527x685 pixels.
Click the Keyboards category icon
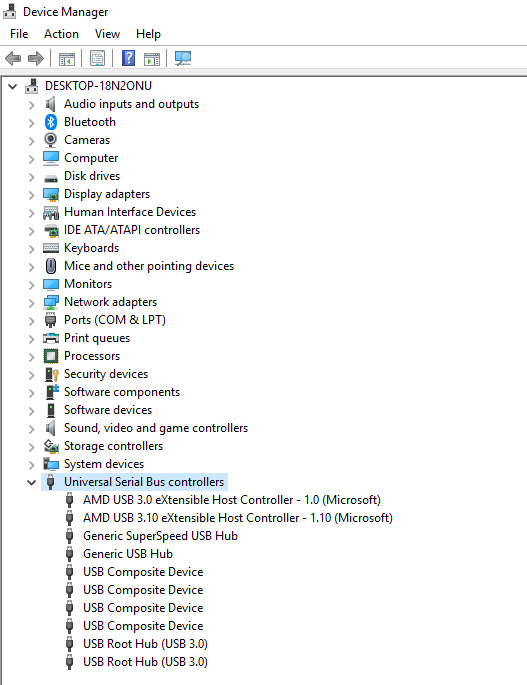click(51, 248)
